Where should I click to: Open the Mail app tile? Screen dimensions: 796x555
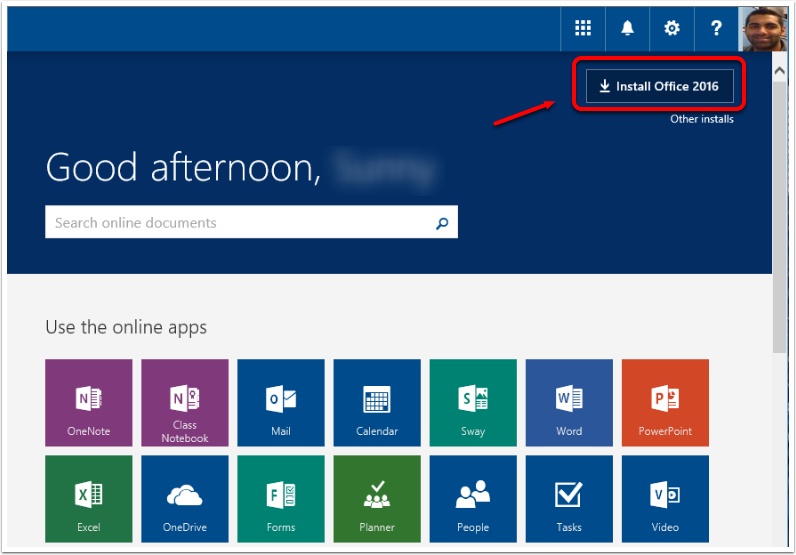pos(281,403)
